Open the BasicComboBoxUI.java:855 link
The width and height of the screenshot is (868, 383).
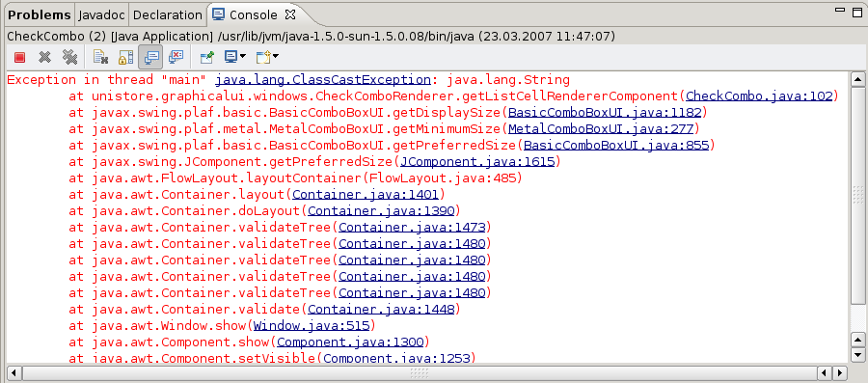(x=616, y=145)
